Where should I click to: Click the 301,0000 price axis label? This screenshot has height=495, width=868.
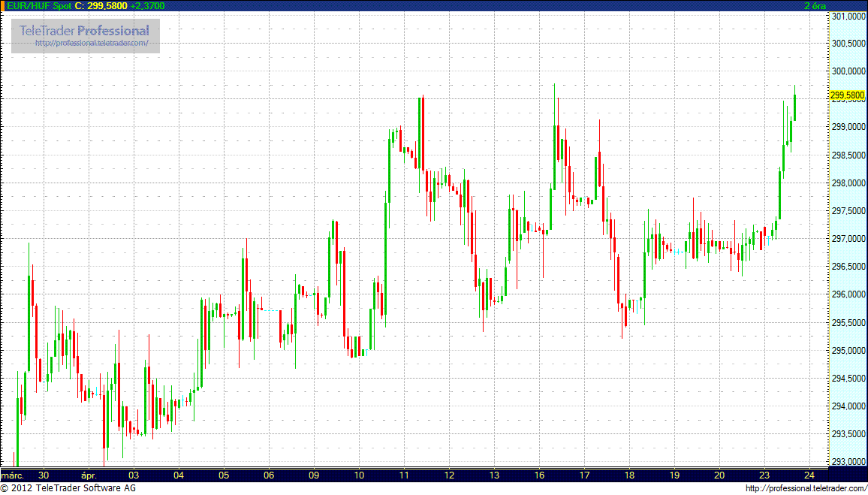click(849, 16)
